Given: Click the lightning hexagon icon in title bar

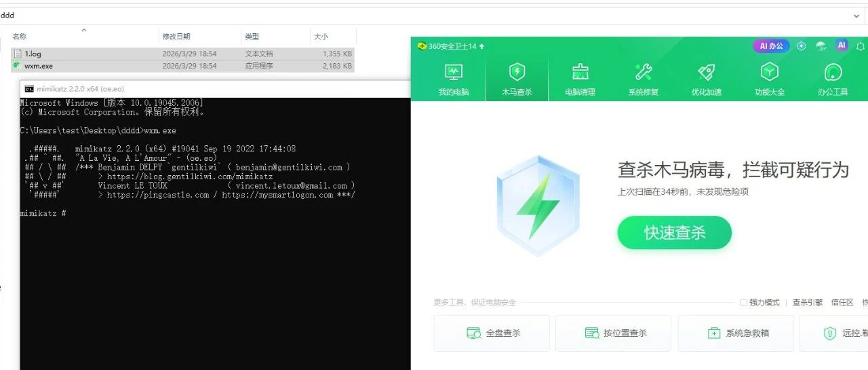Looking at the screenshot, I should (802, 46).
